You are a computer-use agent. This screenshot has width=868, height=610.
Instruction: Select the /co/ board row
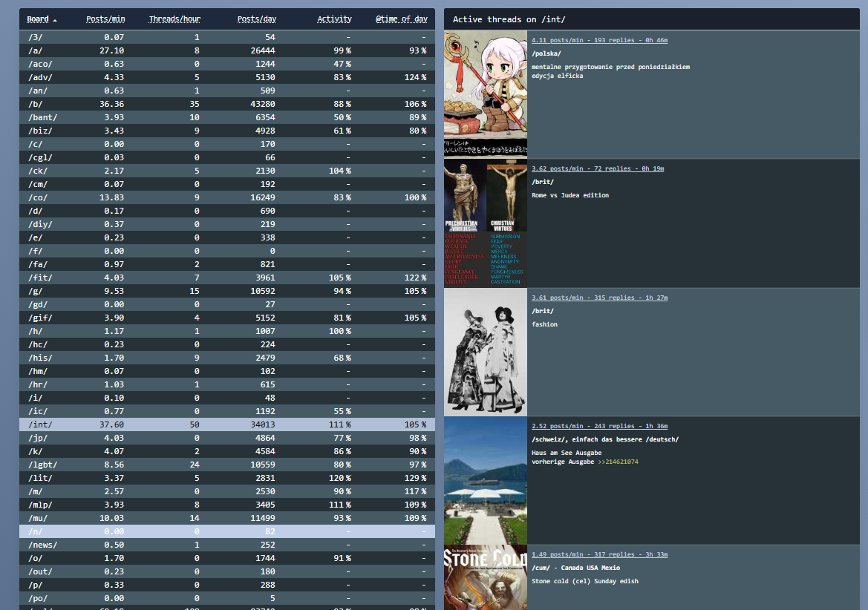(x=227, y=197)
